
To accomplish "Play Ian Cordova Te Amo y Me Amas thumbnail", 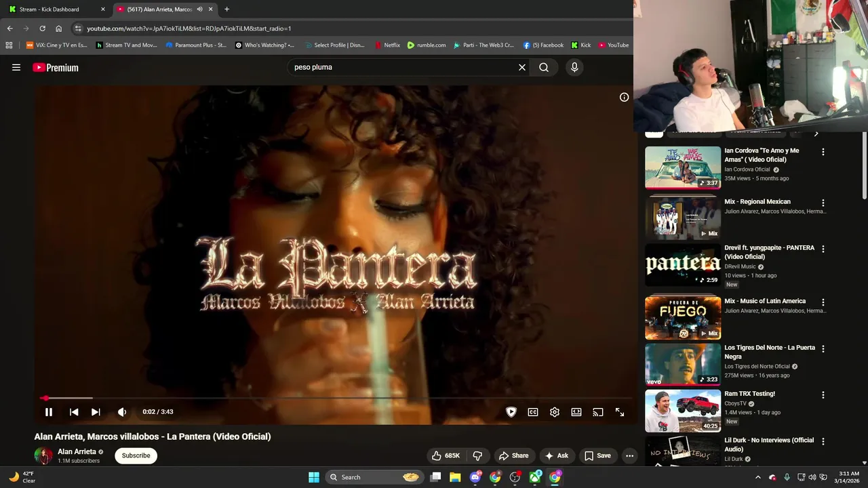I will click(683, 167).
